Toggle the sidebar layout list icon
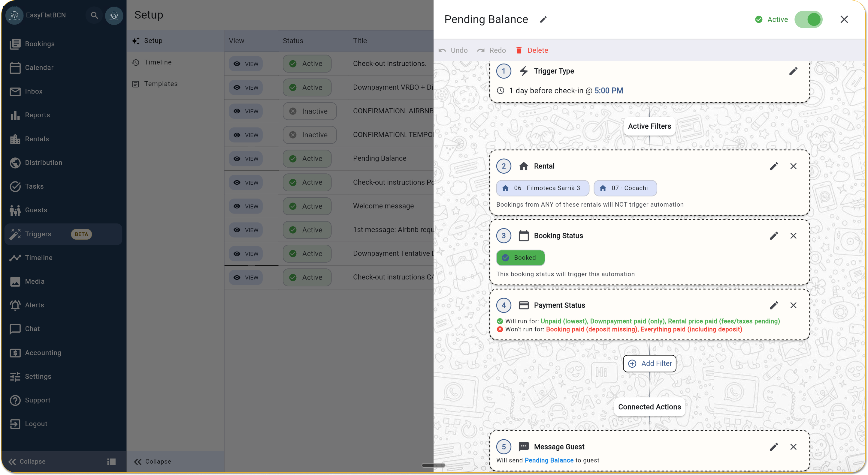 (x=111, y=462)
